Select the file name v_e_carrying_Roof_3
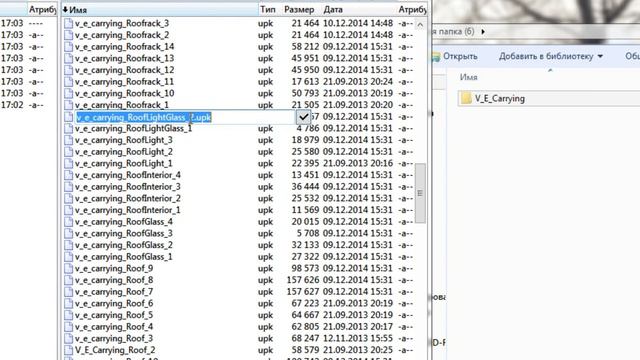Image resolution: width=640 pixels, height=360 pixels. click(x=114, y=338)
